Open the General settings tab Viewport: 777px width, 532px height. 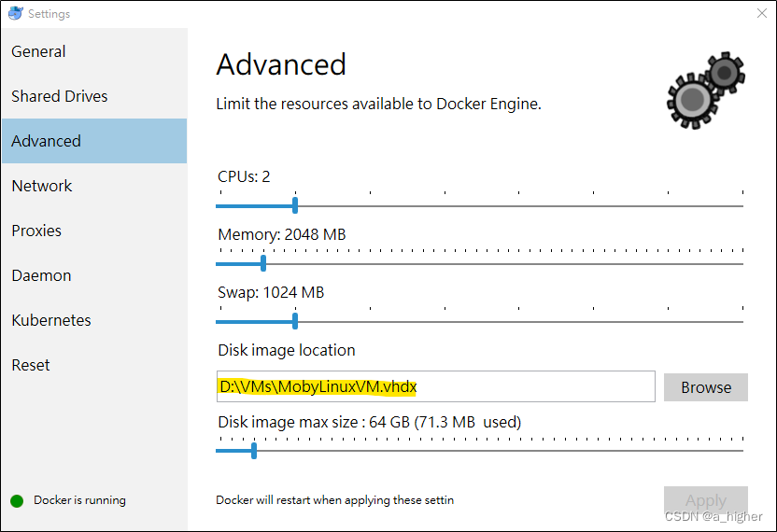[x=39, y=51]
